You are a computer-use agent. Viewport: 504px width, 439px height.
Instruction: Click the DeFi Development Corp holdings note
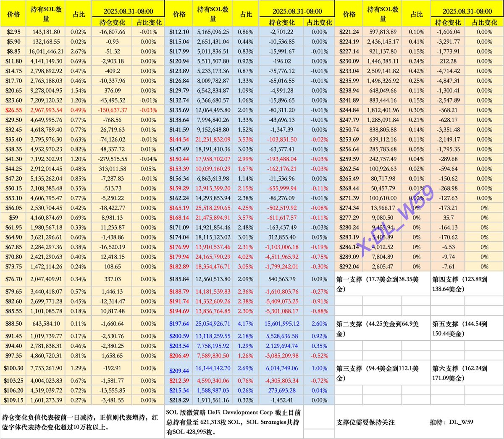click(233, 422)
